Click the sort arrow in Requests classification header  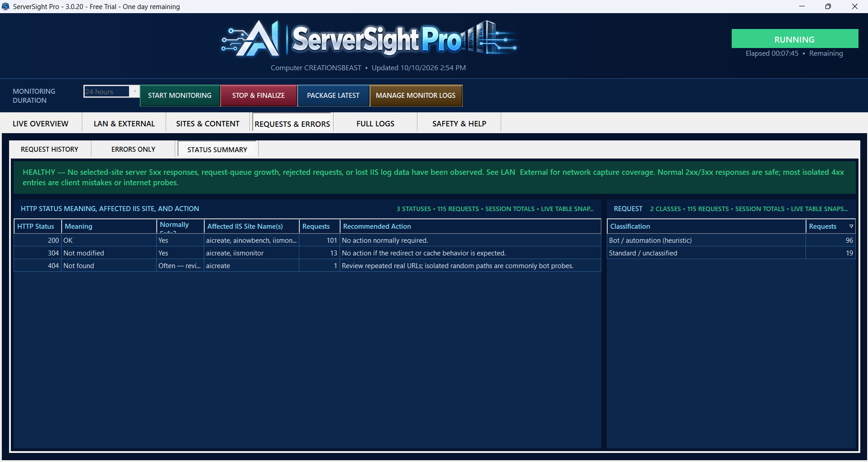click(x=851, y=226)
